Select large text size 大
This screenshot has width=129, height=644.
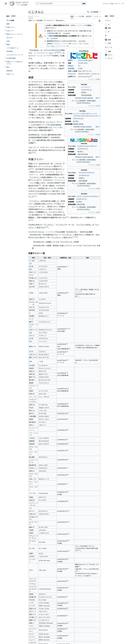coord(106,31)
